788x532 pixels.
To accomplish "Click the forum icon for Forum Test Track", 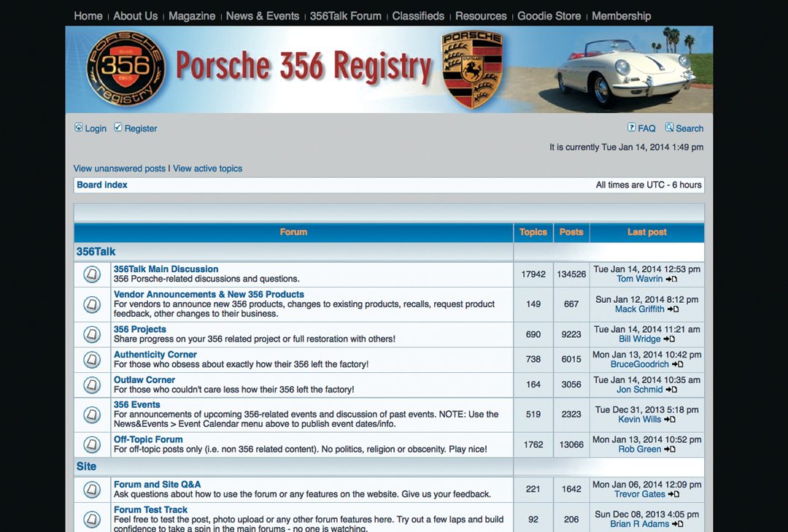I will click(x=91, y=519).
